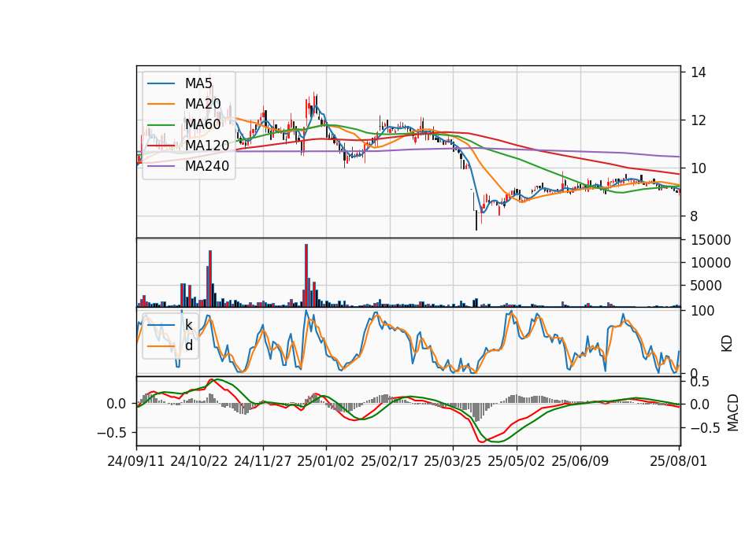Click the MA240 legend label

(x=207, y=166)
